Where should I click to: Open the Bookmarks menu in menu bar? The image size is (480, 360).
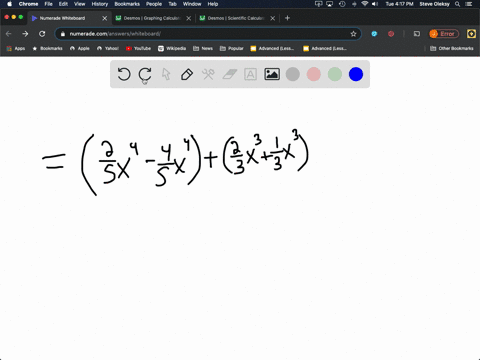(127, 4)
